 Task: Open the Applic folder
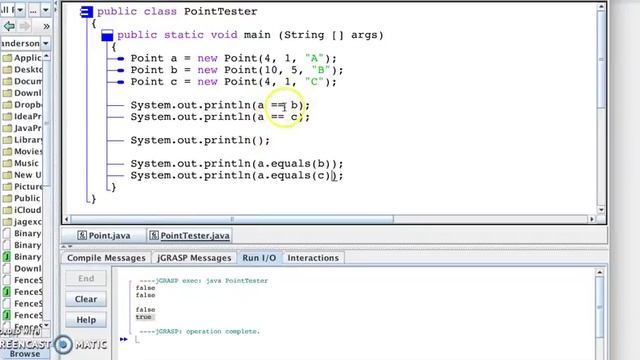click(x=22, y=58)
